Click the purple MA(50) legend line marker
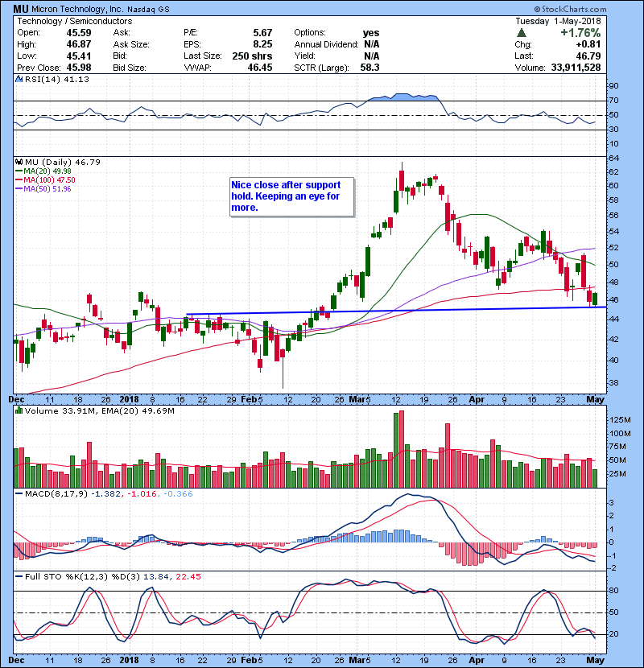 (x=19, y=188)
